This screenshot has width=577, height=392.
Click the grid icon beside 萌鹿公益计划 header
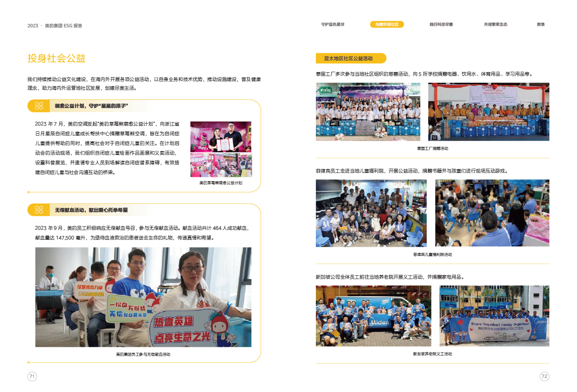pyautogui.click(x=39, y=106)
